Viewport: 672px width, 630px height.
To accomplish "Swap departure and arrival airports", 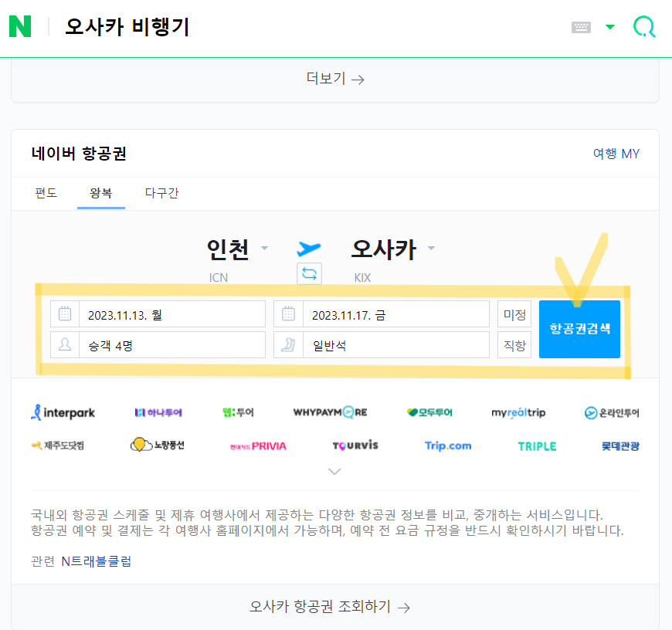I will coord(309,273).
